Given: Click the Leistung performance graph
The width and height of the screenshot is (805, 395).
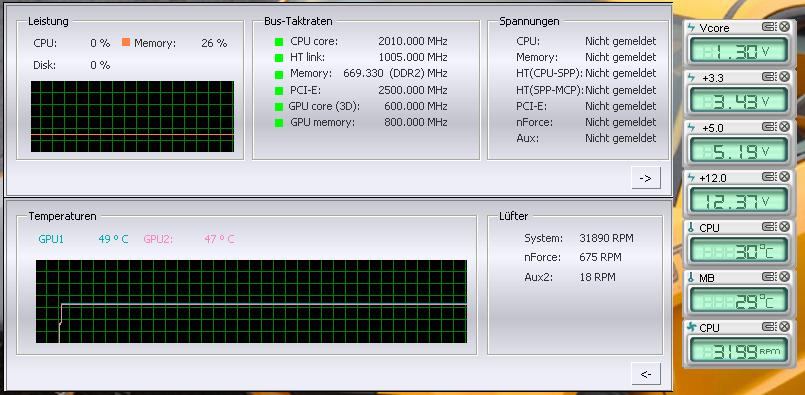Looking at the screenshot, I should point(132,117).
